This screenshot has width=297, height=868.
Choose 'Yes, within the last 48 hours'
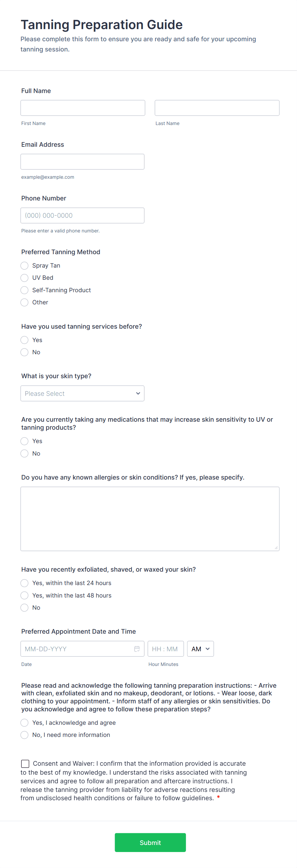click(25, 595)
